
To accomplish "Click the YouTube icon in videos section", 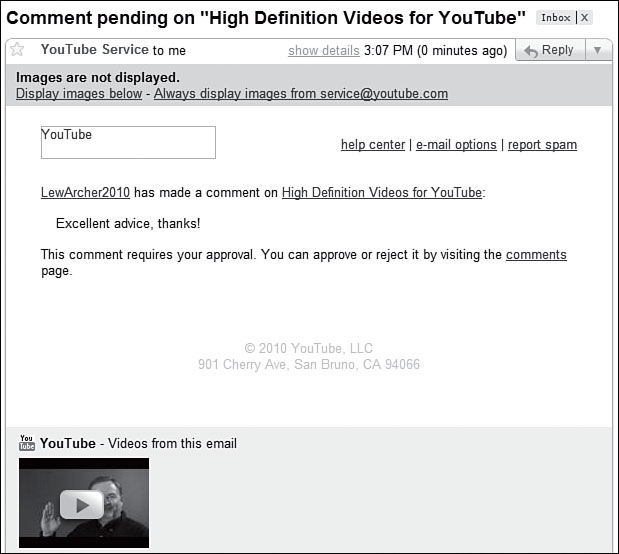I will pyautogui.click(x=27, y=443).
